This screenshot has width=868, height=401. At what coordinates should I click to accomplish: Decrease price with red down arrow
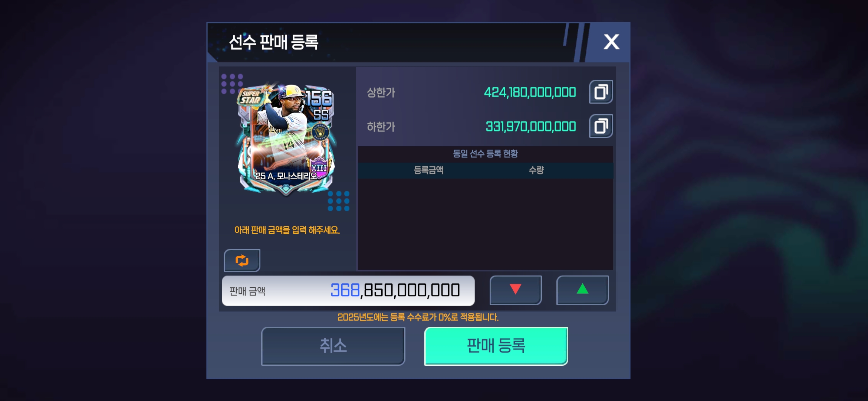(x=516, y=290)
